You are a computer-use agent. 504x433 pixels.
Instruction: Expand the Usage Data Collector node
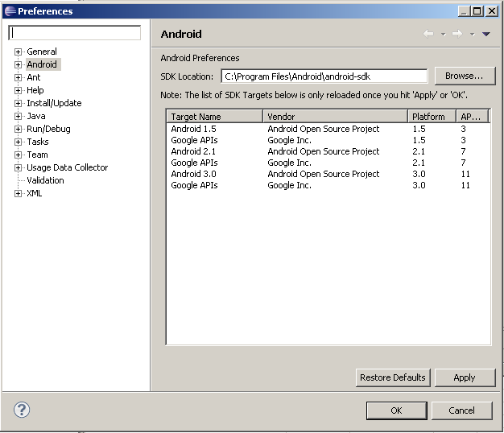point(18,167)
